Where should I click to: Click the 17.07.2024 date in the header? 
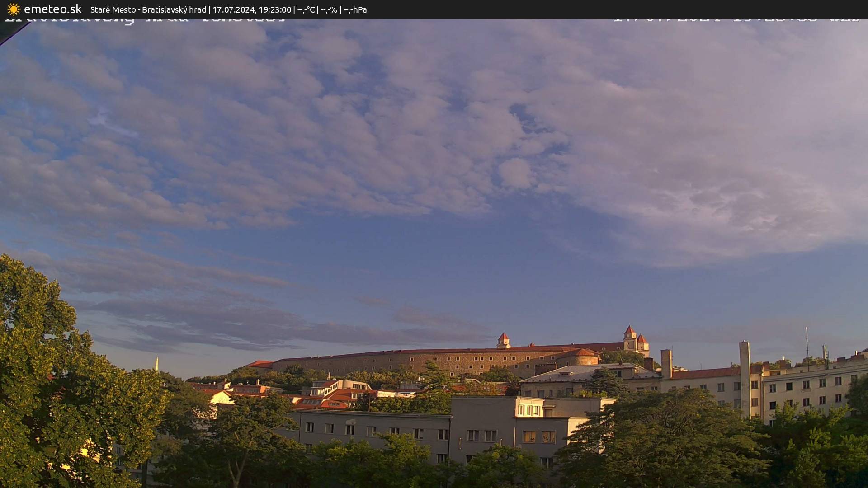tap(233, 9)
